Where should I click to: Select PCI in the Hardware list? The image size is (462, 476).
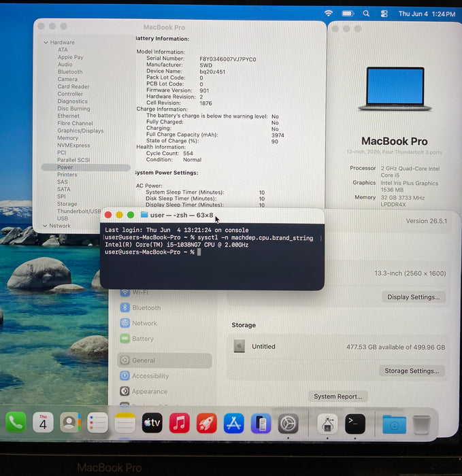click(x=61, y=152)
